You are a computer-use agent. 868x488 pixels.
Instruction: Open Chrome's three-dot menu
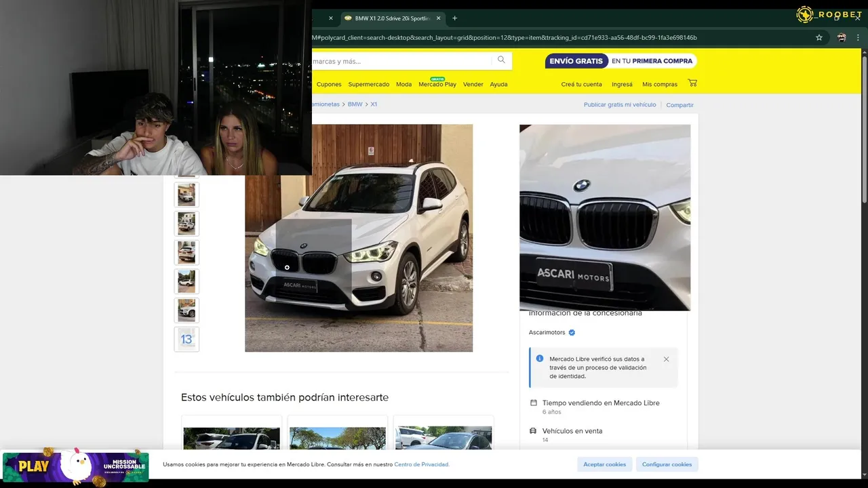point(857,38)
